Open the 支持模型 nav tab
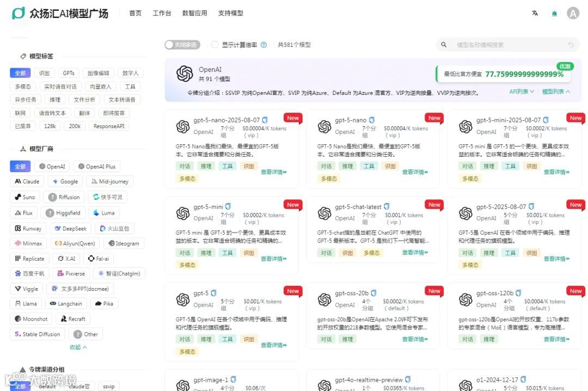Image resolution: width=588 pixels, height=391 pixels. click(231, 13)
